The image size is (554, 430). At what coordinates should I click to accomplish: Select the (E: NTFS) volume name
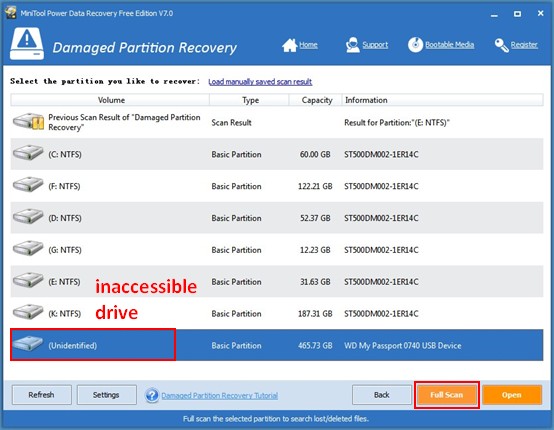(64, 282)
